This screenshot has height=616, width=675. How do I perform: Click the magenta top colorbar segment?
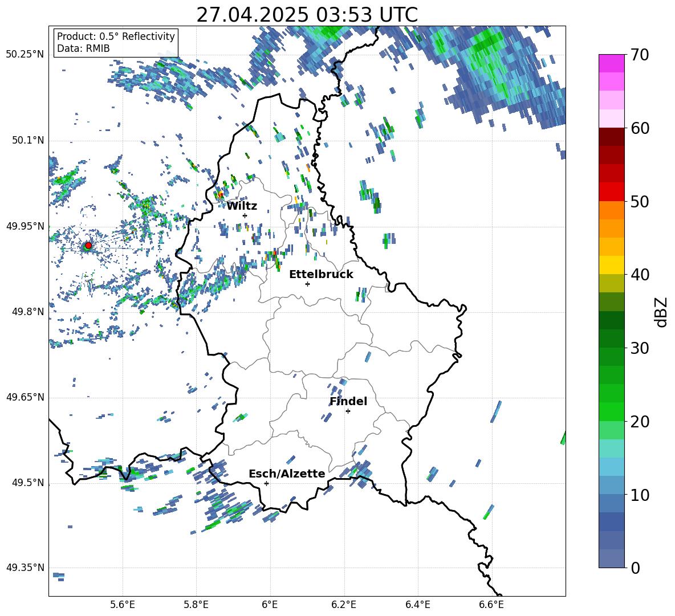tap(612, 63)
